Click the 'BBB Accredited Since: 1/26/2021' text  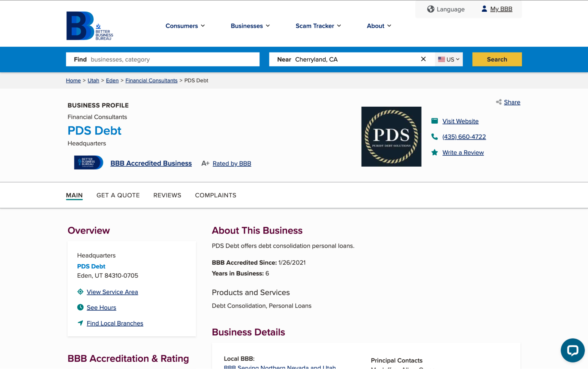[x=258, y=262]
